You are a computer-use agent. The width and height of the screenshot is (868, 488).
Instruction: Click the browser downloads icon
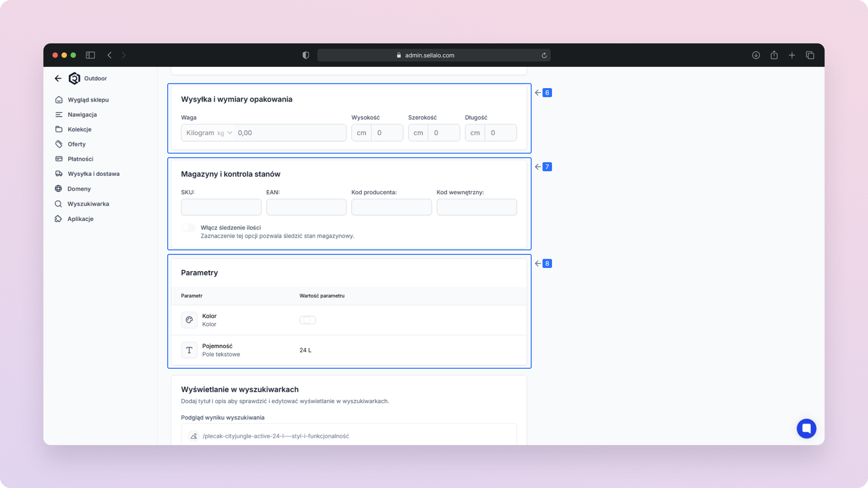756,55
